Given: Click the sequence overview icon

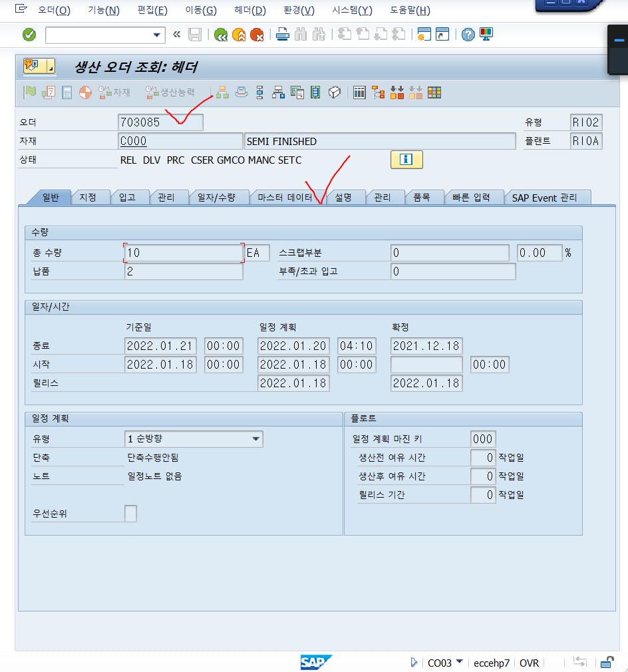Looking at the screenshot, I should click(259, 92).
